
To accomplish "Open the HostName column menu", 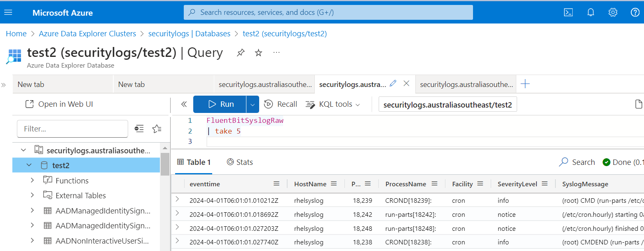I will click(334, 184).
